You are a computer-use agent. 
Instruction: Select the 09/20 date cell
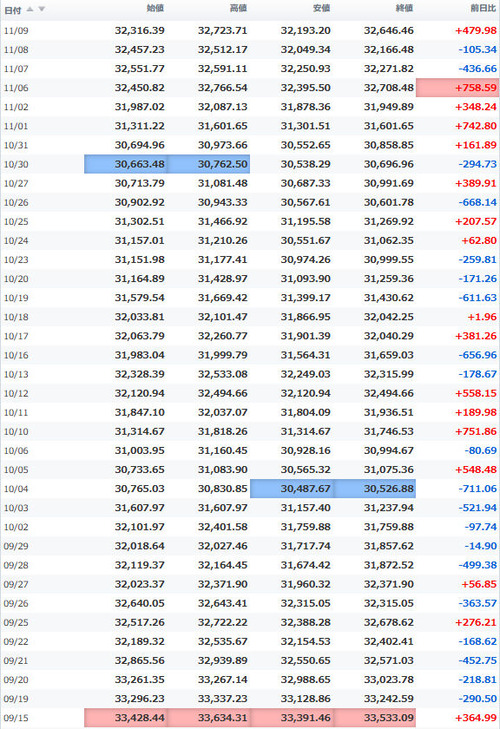tap(16, 680)
